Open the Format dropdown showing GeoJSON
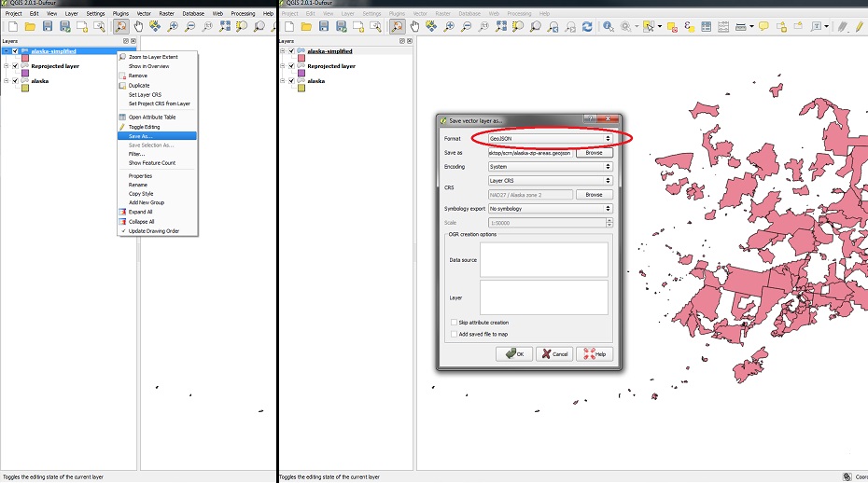The height and width of the screenshot is (483, 868). pyautogui.click(x=550, y=138)
